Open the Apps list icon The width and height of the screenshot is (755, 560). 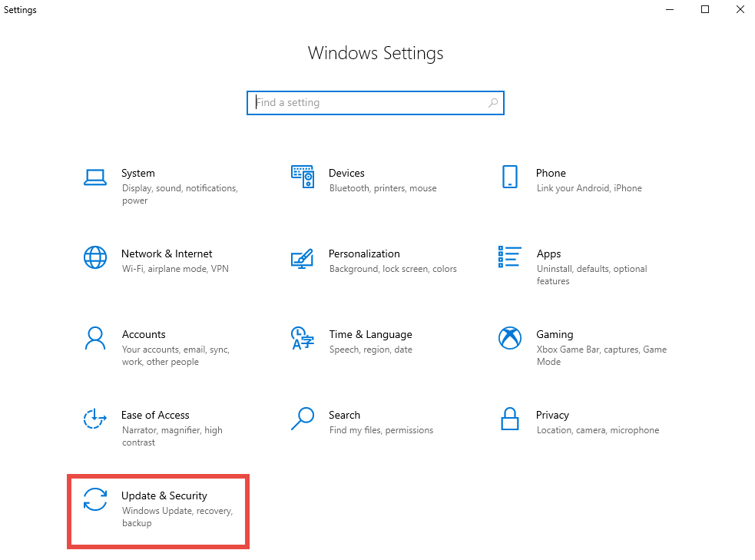click(509, 257)
